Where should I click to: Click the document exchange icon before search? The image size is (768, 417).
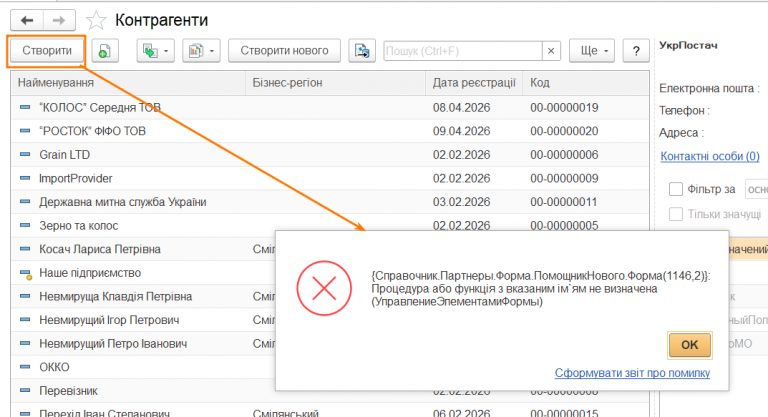tap(362, 50)
